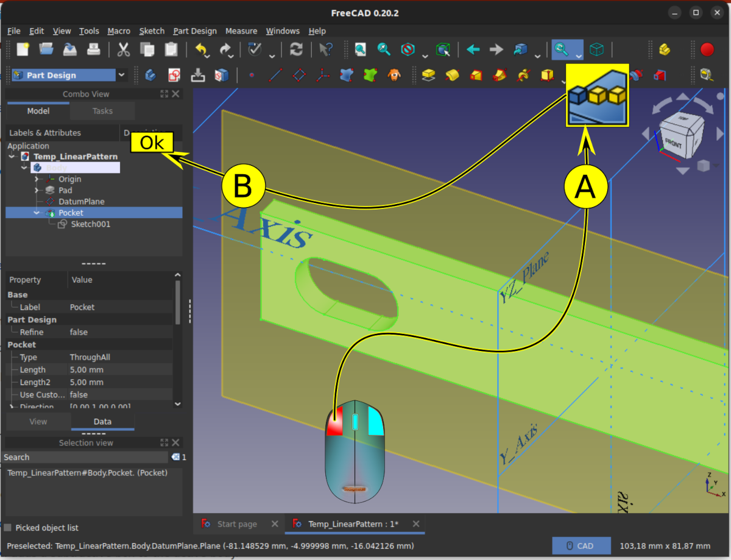The height and width of the screenshot is (560, 731).
Task: Open the File menu
Action: pos(14,31)
